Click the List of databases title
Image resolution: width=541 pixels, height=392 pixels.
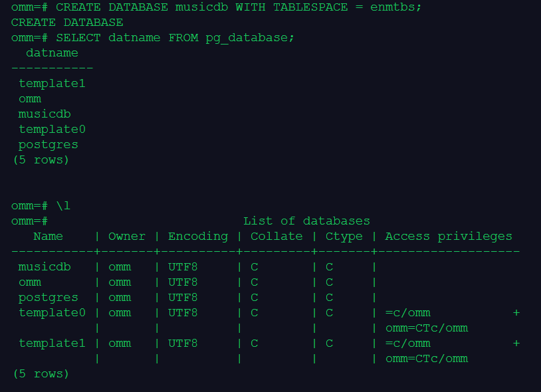[306, 221]
